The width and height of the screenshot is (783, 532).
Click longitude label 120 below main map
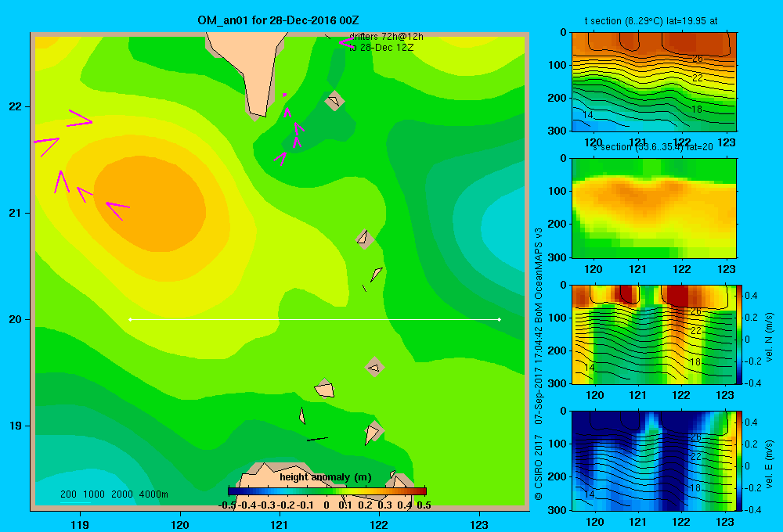pyautogui.click(x=180, y=524)
